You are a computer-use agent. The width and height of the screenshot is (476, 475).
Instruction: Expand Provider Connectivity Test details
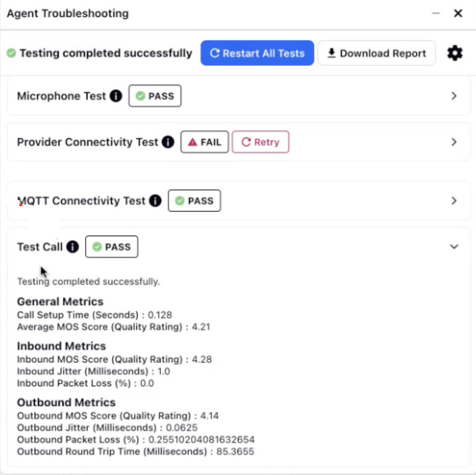(454, 142)
